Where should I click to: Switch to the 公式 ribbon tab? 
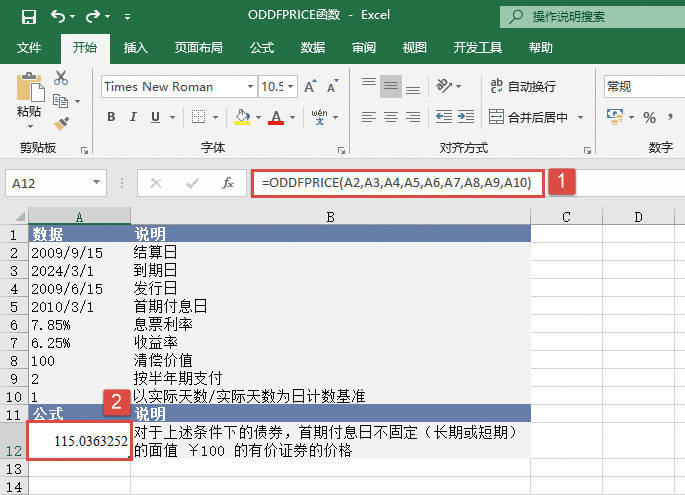pyautogui.click(x=261, y=47)
